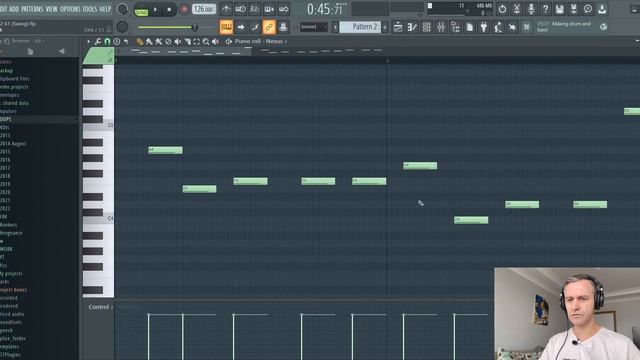Screen dimensions: 640x360
Task: Click the C5 piano key
Action: (98, 125)
